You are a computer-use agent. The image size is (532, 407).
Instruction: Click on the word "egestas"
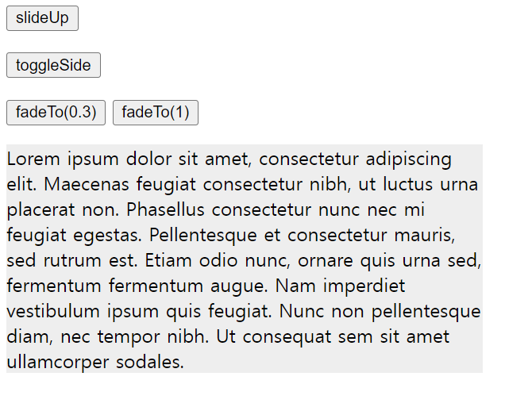[x=107, y=236]
